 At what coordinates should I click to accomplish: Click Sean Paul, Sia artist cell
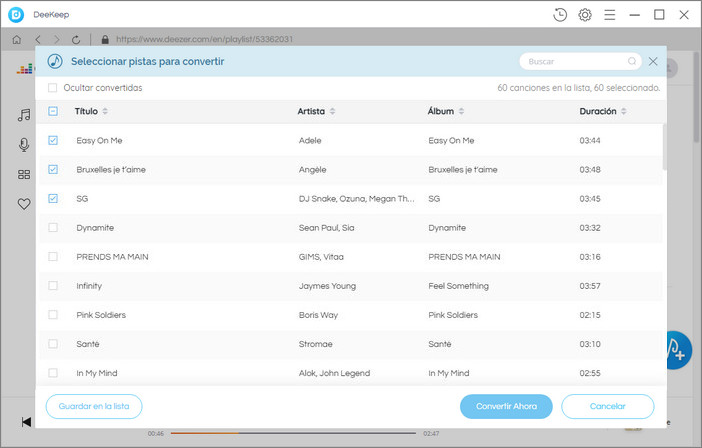[x=326, y=228]
